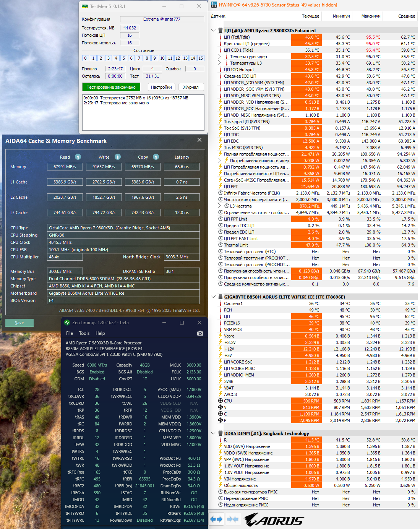Click the info icon next to Write
Viewport: 420px width, 529px height.
click(x=118, y=157)
